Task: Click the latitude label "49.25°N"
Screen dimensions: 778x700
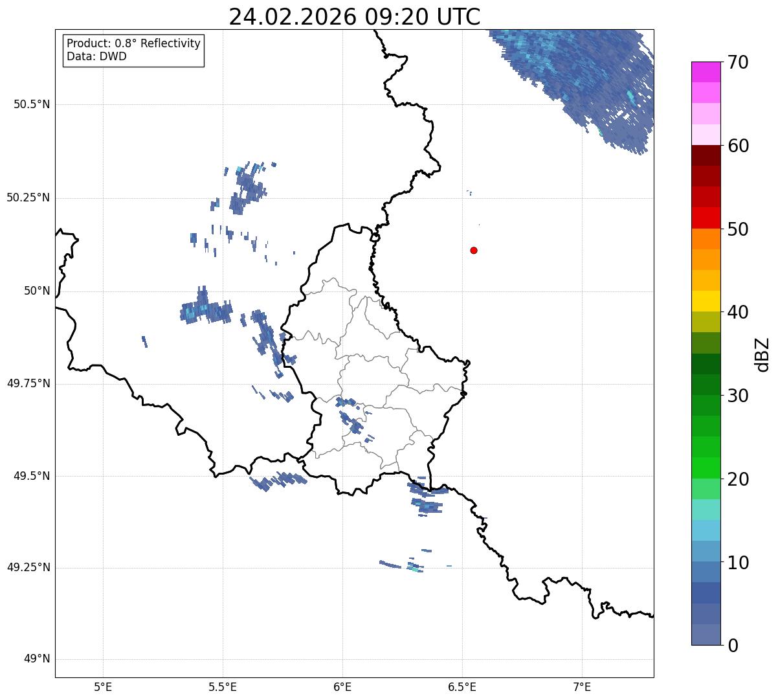Action: 28,568
